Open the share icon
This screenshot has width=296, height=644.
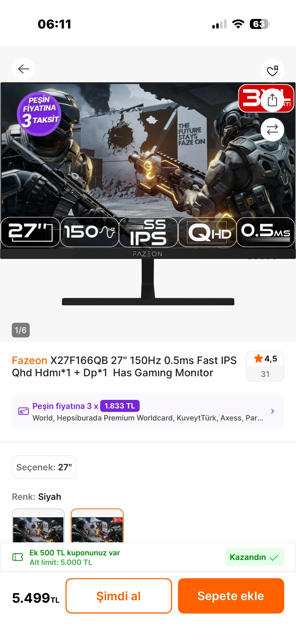(x=272, y=100)
